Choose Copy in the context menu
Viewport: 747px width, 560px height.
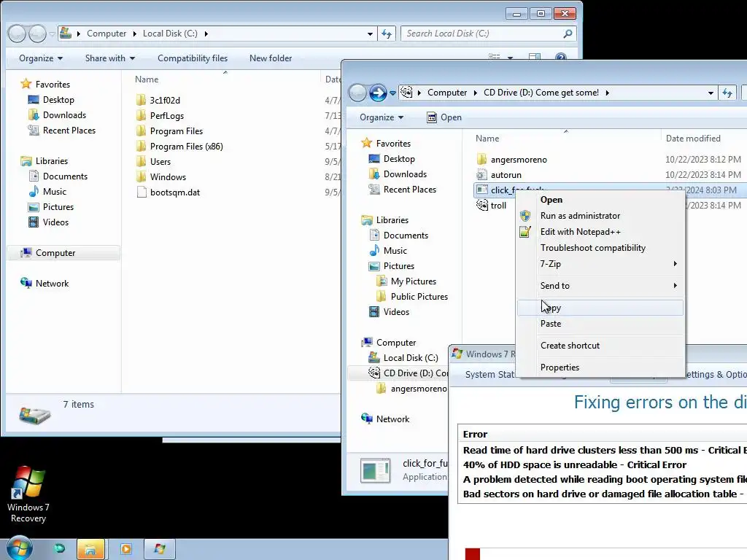pyautogui.click(x=600, y=308)
